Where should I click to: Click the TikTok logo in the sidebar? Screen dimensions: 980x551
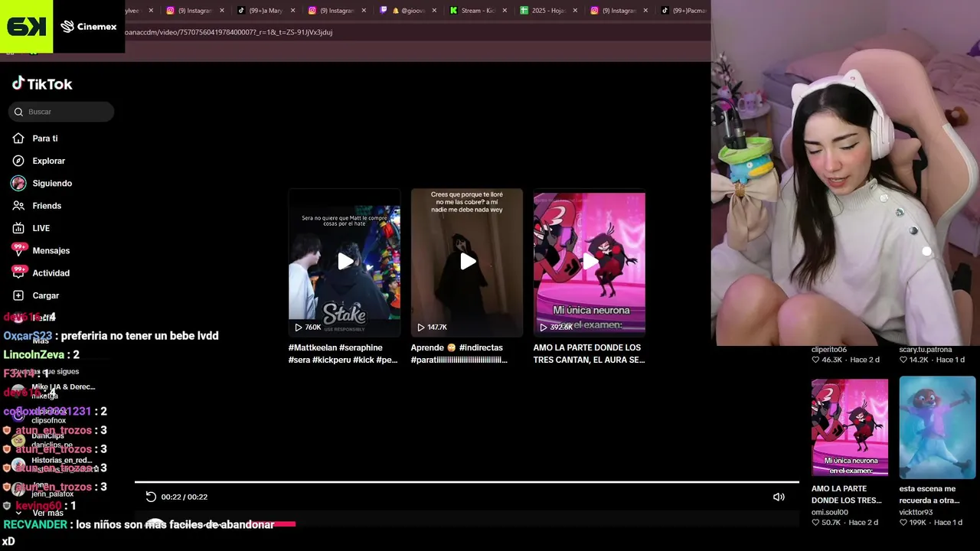tap(42, 83)
